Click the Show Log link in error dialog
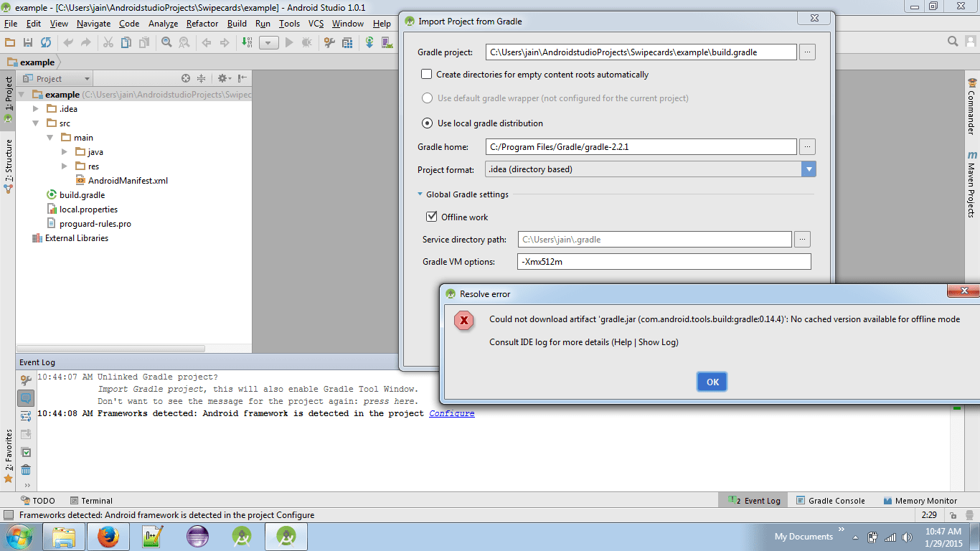This screenshot has width=980, height=551. click(x=657, y=342)
